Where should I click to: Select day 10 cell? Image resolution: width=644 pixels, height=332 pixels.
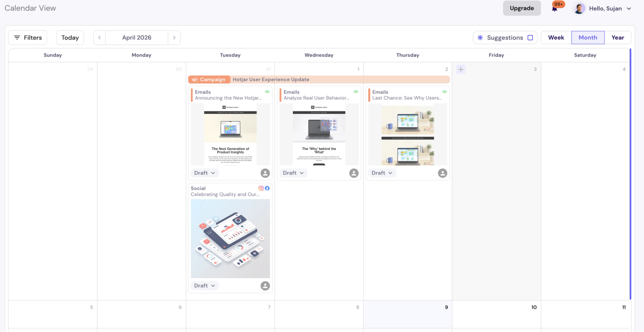tap(496, 314)
